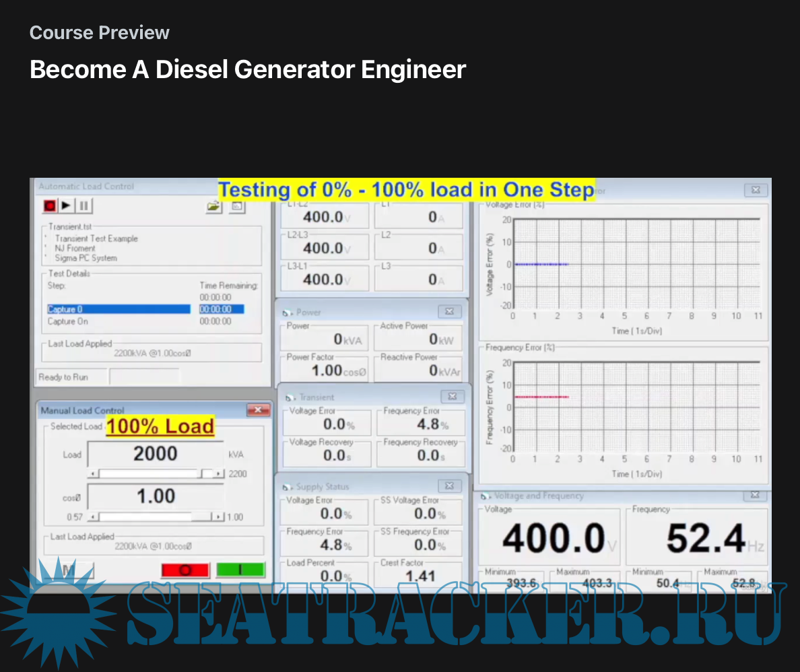Close the Manual Load Control window
800x672 pixels.
tap(257, 410)
